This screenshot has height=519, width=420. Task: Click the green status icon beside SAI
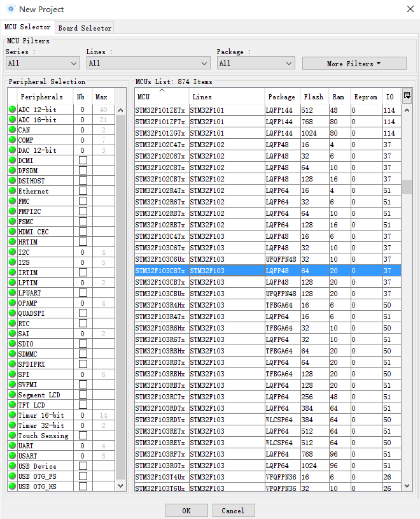pyautogui.click(x=12, y=333)
